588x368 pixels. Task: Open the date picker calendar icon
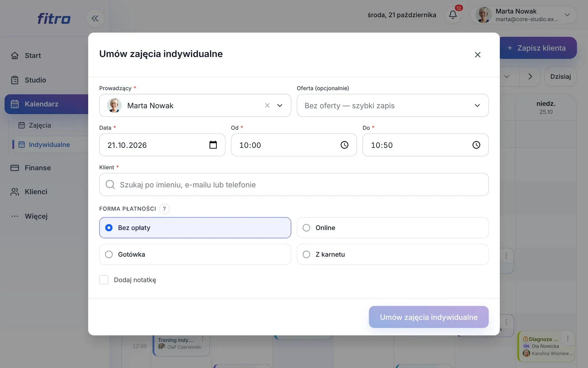pos(213,145)
